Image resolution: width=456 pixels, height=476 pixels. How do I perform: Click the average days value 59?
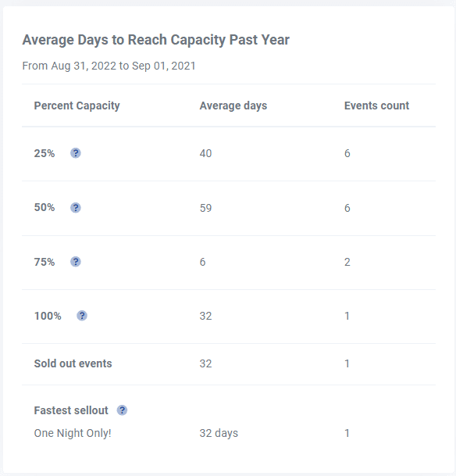pos(205,208)
